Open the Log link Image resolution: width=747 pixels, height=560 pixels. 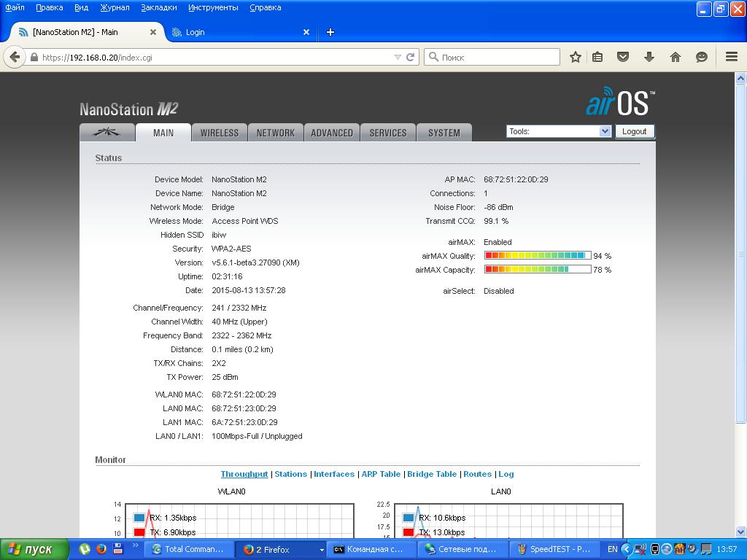click(506, 474)
